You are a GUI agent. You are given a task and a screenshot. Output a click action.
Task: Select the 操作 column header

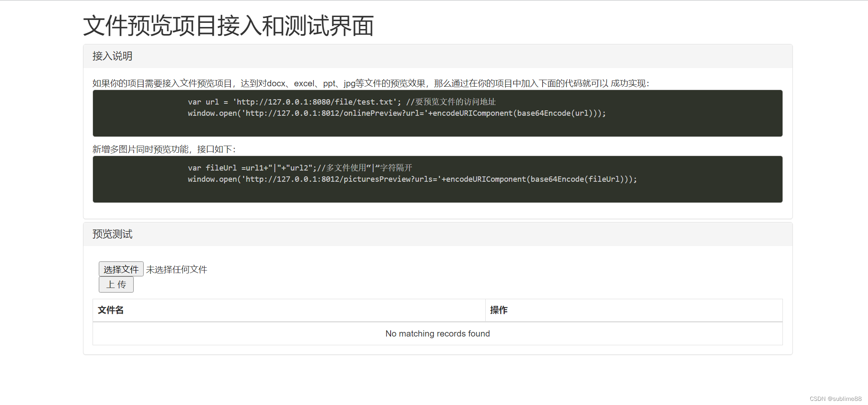coord(499,310)
